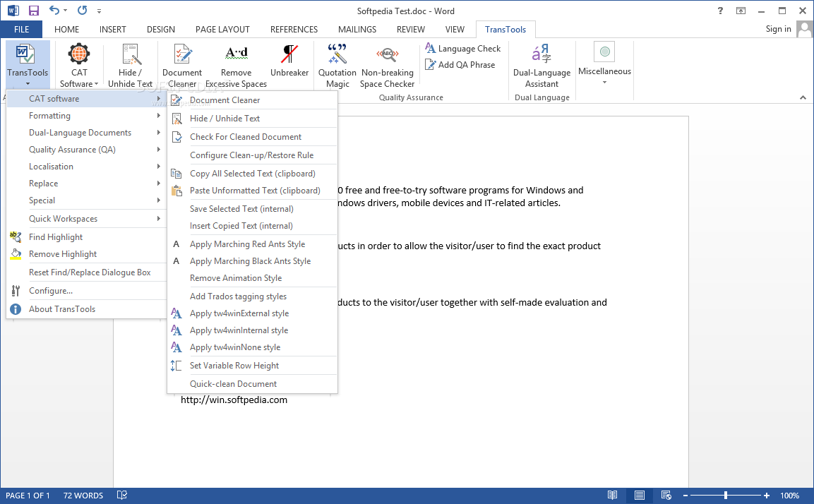Viewport: 814px width, 504px height.
Task: Click Add QA Phrase
Action: click(x=460, y=64)
